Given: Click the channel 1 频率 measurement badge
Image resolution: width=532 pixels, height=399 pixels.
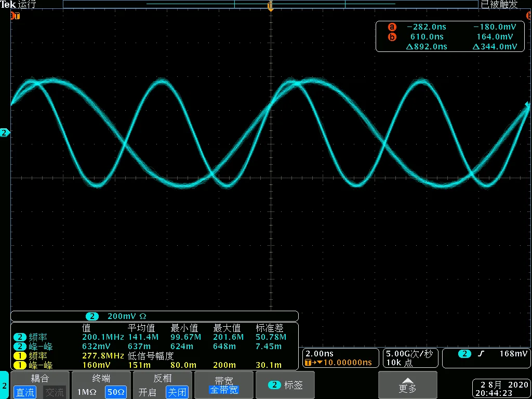Looking at the screenshot, I should (20, 356).
